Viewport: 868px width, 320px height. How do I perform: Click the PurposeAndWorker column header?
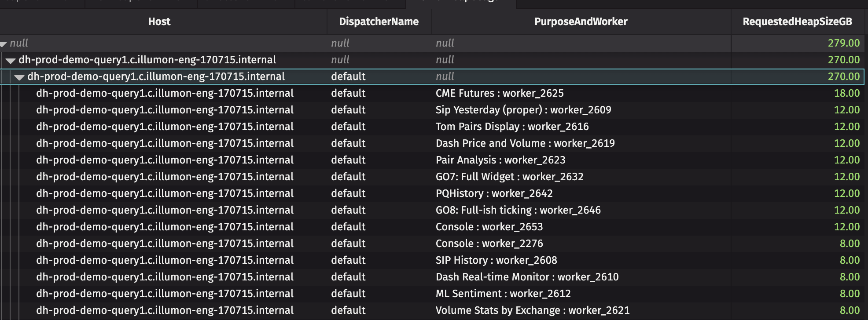[581, 22]
